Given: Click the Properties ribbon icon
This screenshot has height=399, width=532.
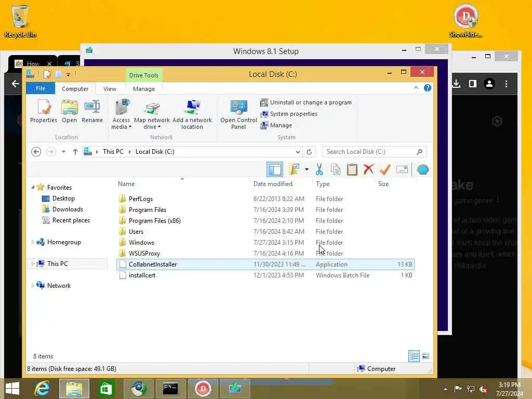Looking at the screenshot, I should [44, 111].
